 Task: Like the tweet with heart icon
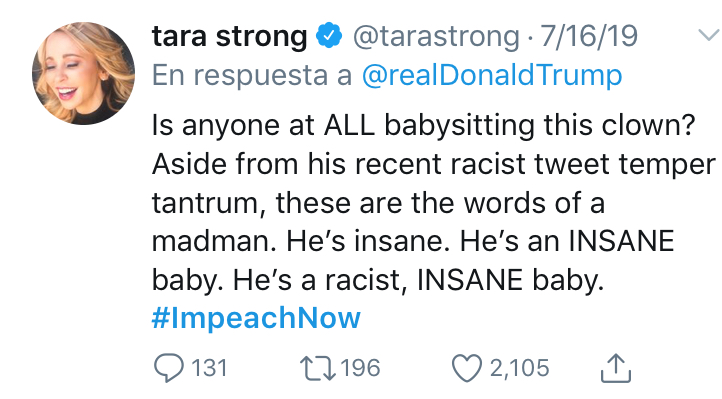click(467, 369)
